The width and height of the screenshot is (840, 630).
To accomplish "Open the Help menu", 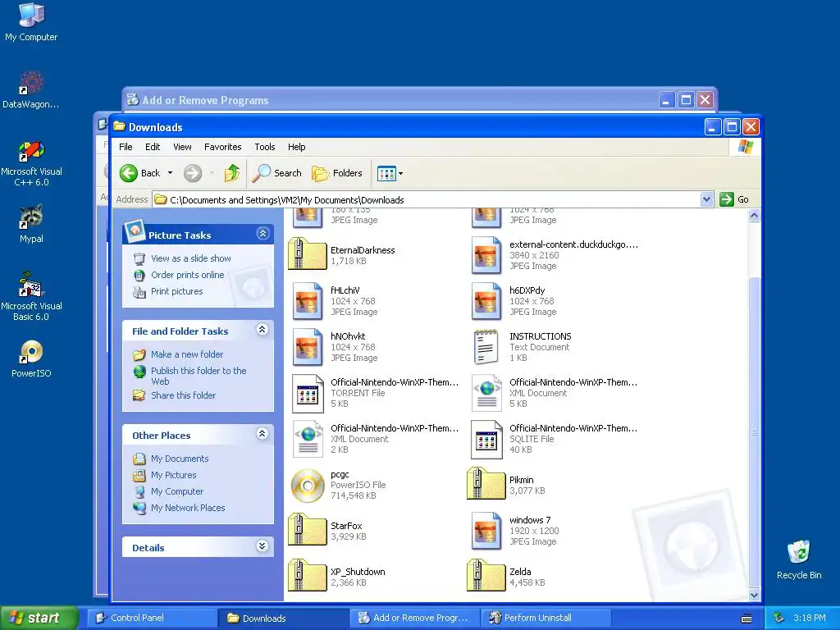I will point(296,147).
